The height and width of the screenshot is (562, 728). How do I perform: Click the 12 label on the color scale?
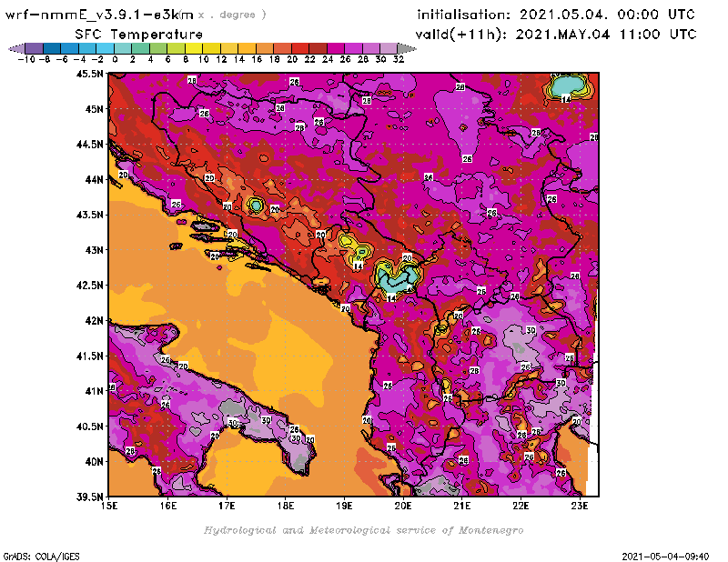pos(221,59)
